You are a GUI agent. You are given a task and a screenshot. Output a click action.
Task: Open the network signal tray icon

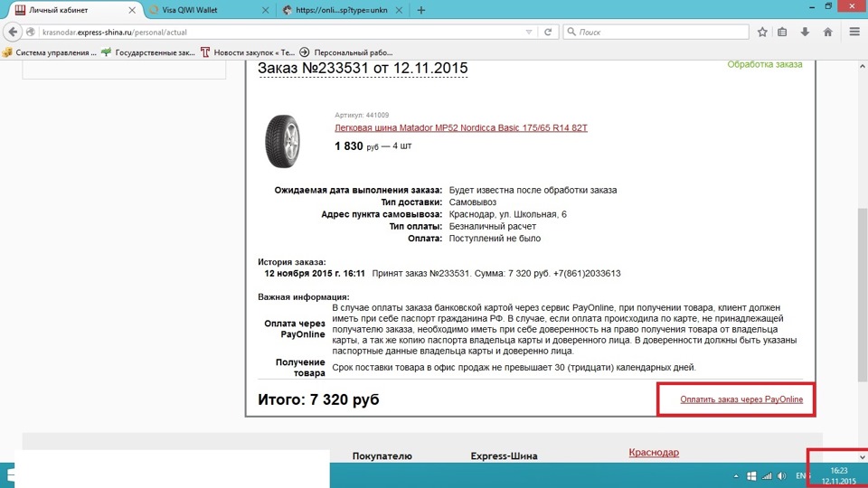click(767, 476)
